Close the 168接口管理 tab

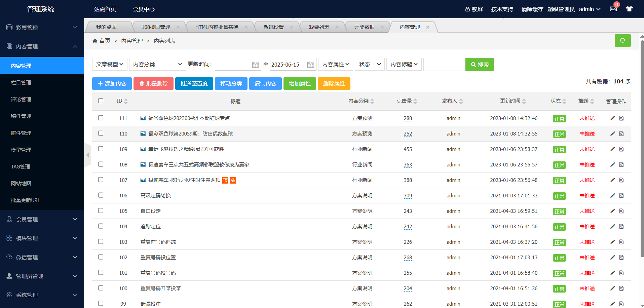178,27
